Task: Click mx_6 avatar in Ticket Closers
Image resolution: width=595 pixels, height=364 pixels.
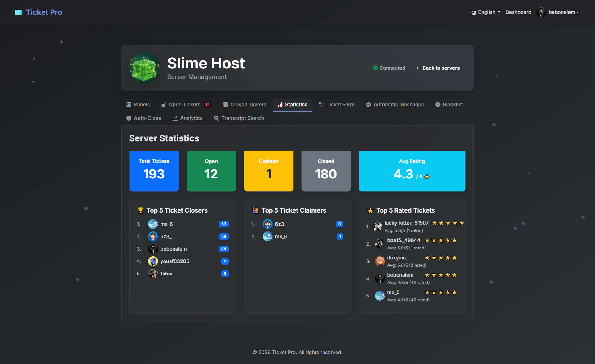Action: click(x=153, y=224)
